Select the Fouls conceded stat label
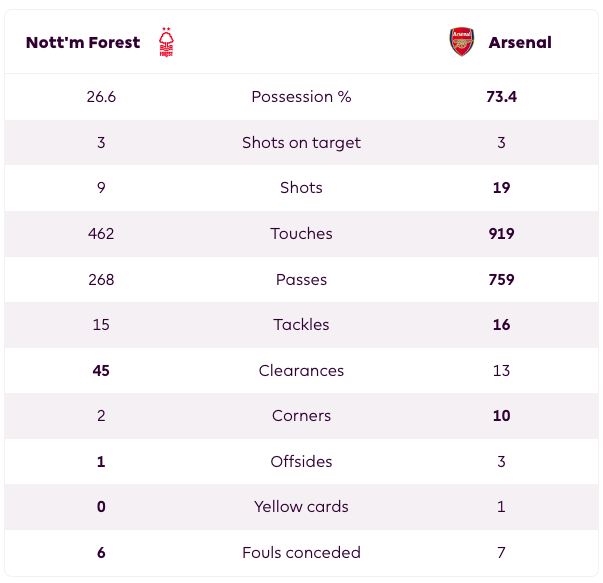Image resolution: width=603 pixels, height=583 pixels. (301, 553)
